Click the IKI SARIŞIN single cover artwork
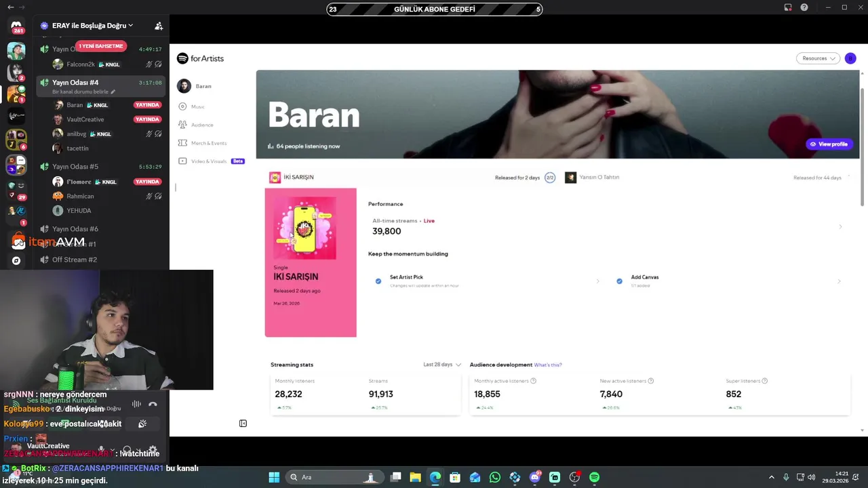The height and width of the screenshot is (488, 868). [x=304, y=228]
